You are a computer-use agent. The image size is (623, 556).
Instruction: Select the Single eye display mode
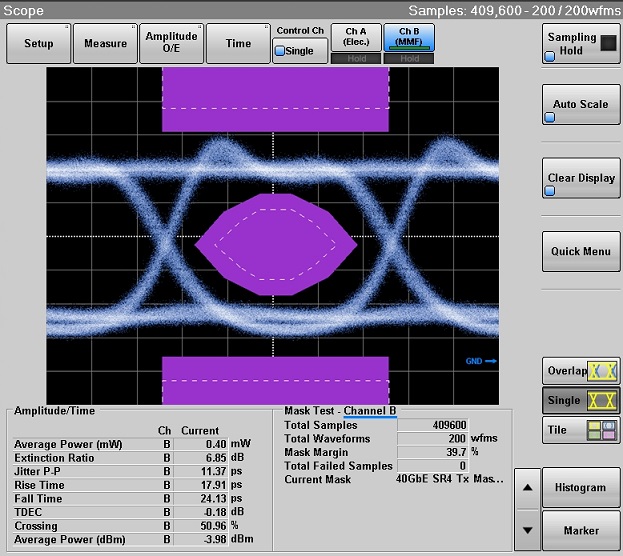[x=581, y=400]
